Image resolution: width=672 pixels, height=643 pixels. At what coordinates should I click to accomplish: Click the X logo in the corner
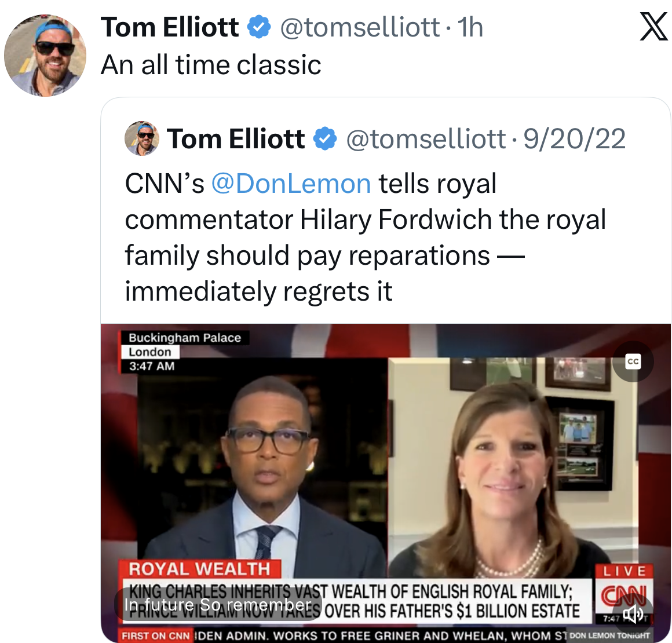[653, 27]
